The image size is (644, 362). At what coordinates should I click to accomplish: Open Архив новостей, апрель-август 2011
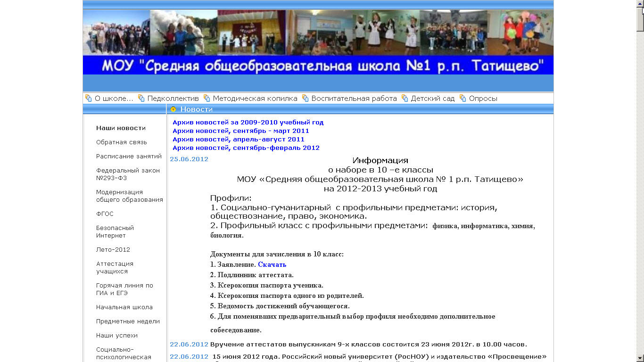tap(239, 139)
